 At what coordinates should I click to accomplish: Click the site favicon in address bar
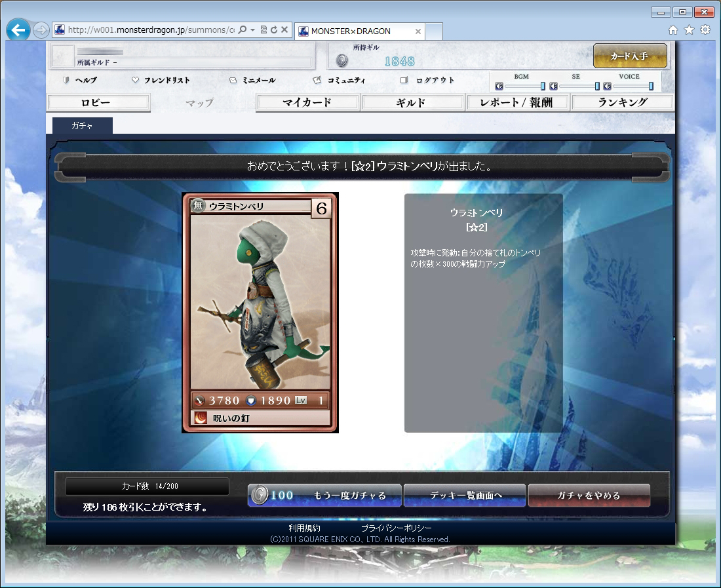click(60, 30)
